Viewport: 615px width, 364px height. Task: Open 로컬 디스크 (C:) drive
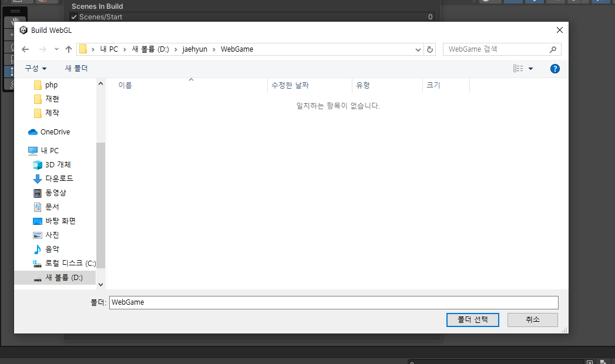pos(70,263)
